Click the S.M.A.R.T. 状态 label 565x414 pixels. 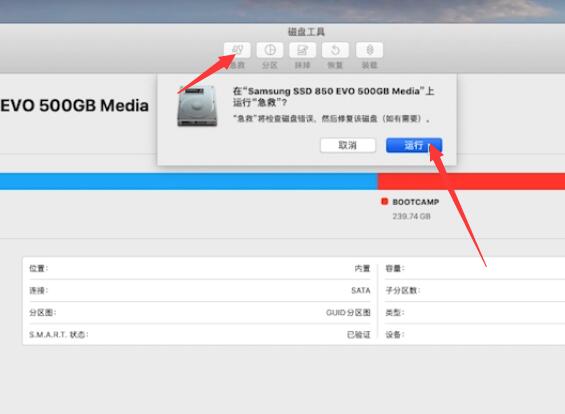(59, 334)
